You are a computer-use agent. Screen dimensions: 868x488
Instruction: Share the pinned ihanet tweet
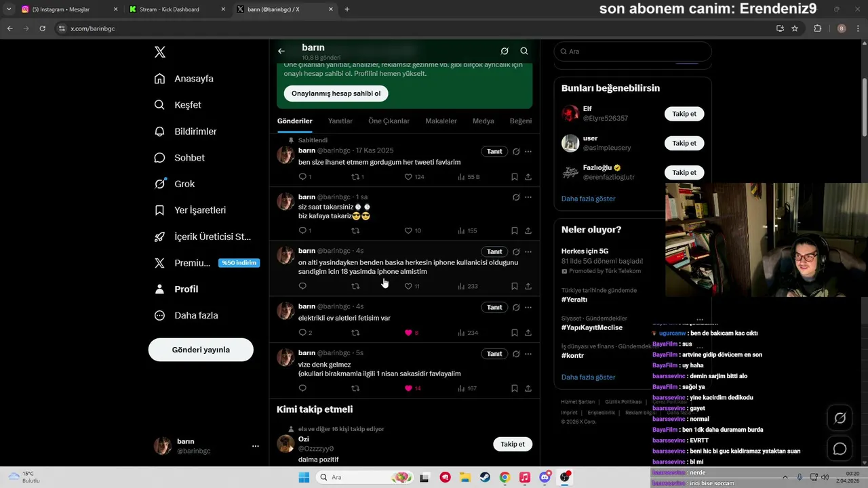pyautogui.click(x=528, y=177)
